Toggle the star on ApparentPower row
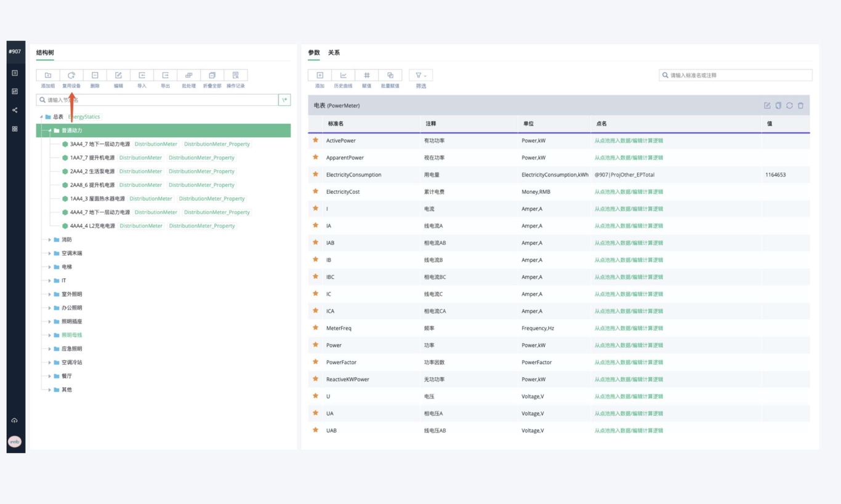Screen dimensions: 841x504 pyautogui.click(x=316, y=158)
